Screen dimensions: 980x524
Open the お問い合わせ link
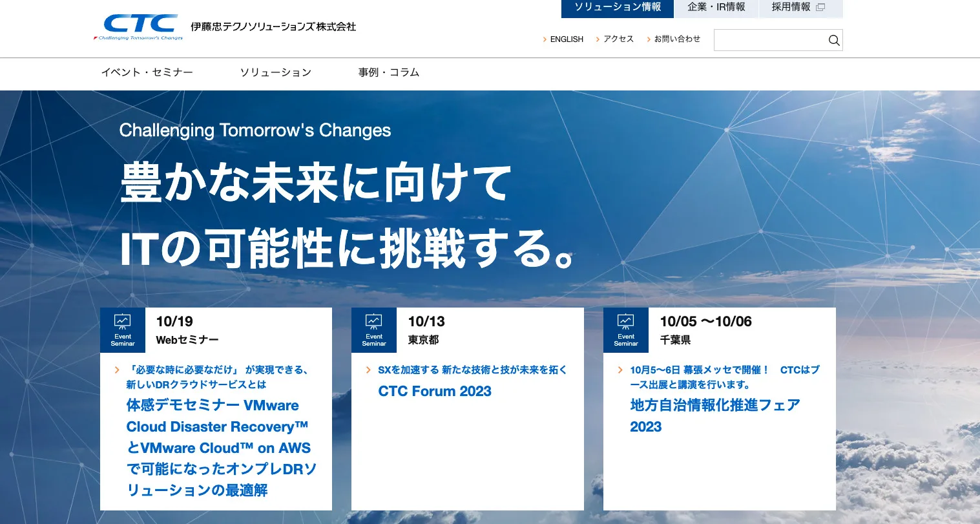(677, 39)
